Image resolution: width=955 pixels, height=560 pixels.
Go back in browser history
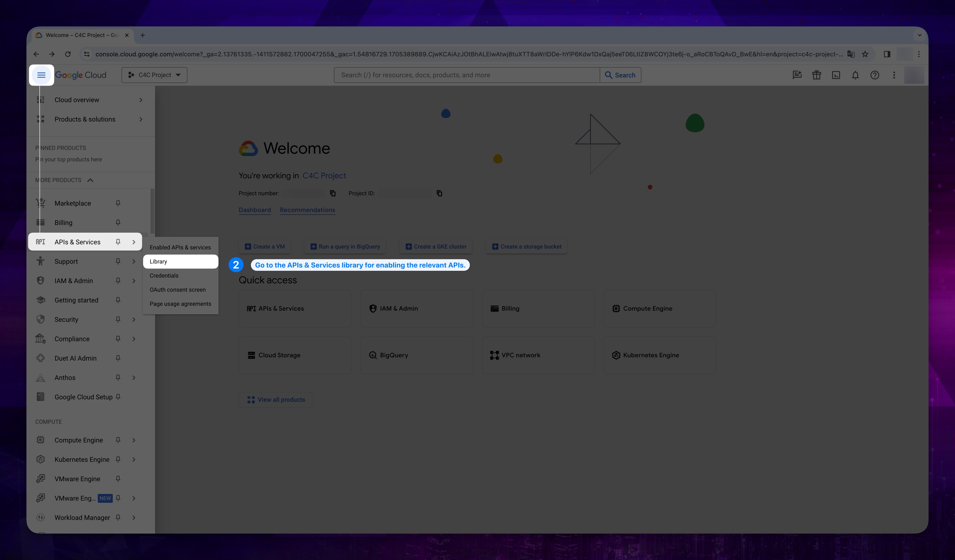36,54
